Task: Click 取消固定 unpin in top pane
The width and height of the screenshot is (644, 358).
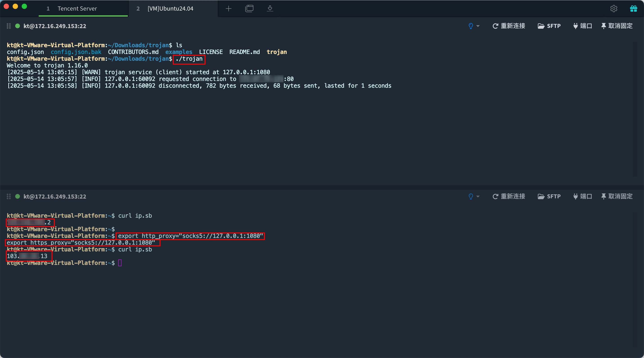Action: (x=617, y=26)
